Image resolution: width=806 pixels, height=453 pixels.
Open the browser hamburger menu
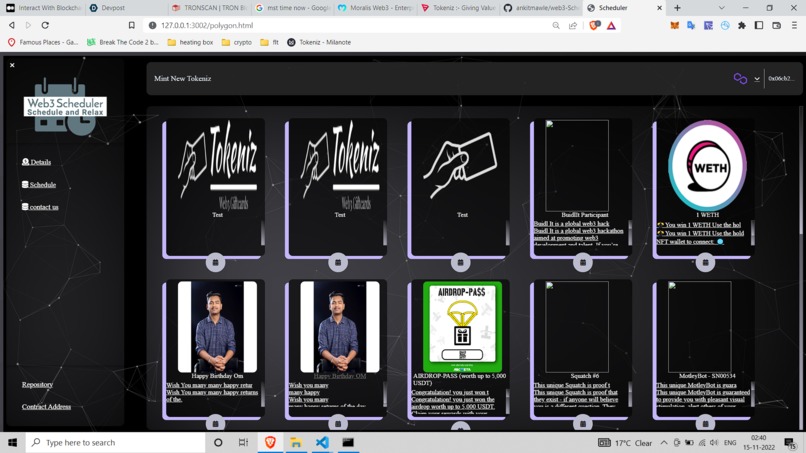(x=794, y=25)
